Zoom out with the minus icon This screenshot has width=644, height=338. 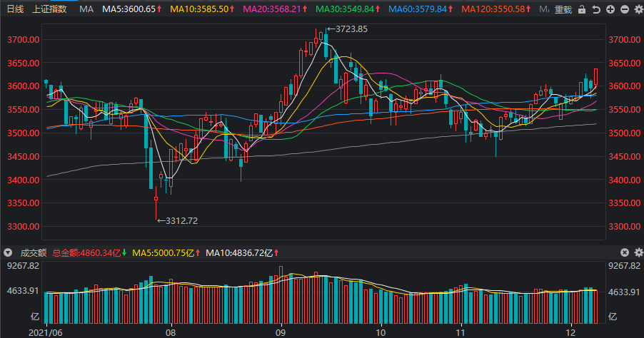point(624,9)
